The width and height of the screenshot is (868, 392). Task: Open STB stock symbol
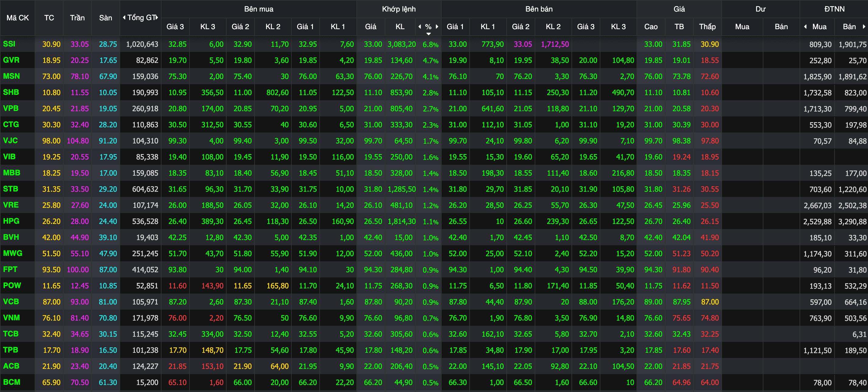[10, 189]
